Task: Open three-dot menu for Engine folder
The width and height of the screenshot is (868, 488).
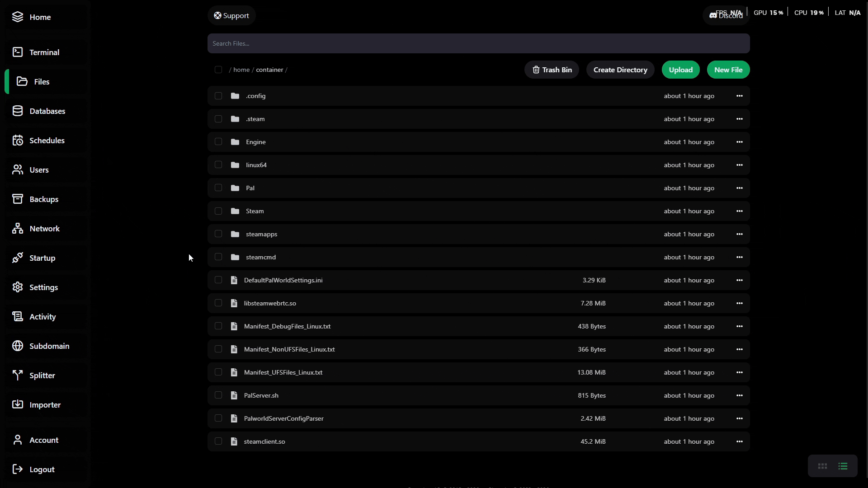Action: tap(739, 142)
